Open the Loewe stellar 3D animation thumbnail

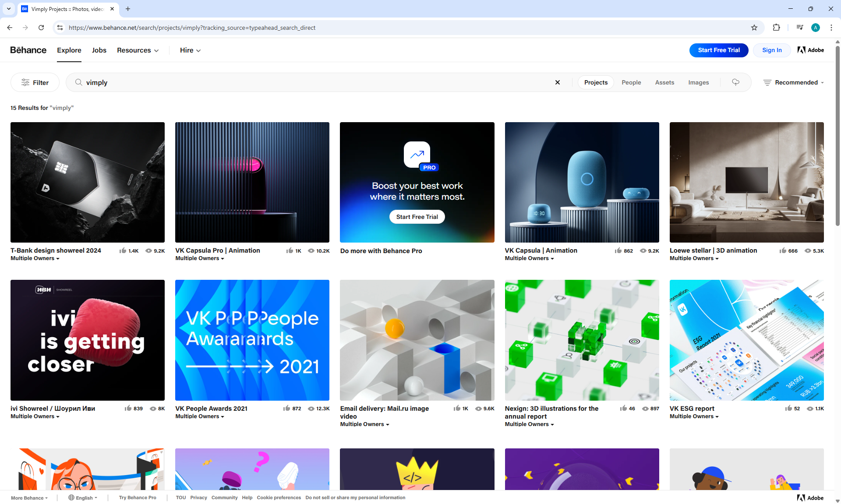(x=746, y=182)
